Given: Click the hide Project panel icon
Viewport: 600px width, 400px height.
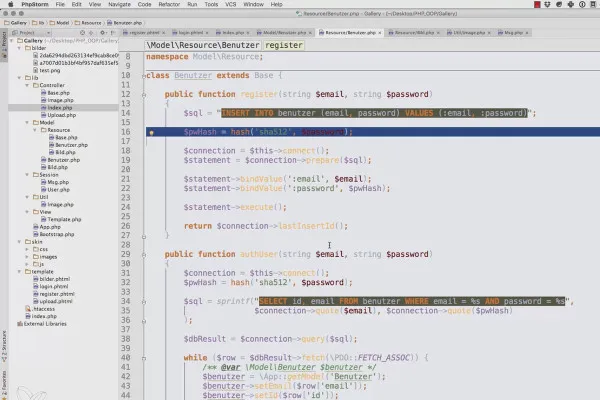Looking at the screenshot, I should (x=113, y=33).
